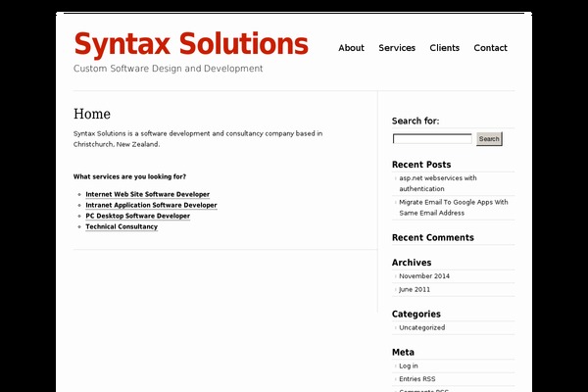Click the 'Search for:' label

click(416, 122)
